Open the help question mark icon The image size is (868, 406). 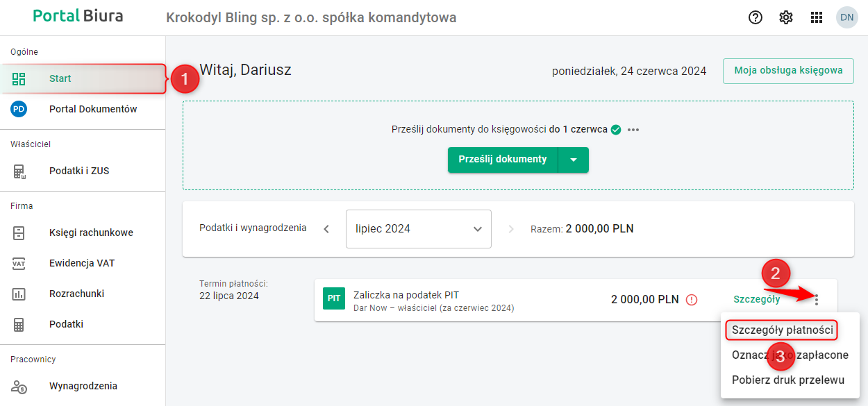click(x=756, y=17)
